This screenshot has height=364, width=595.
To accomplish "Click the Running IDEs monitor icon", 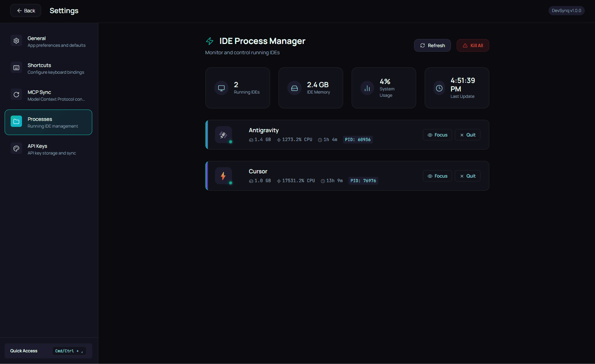I will (x=221, y=88).
